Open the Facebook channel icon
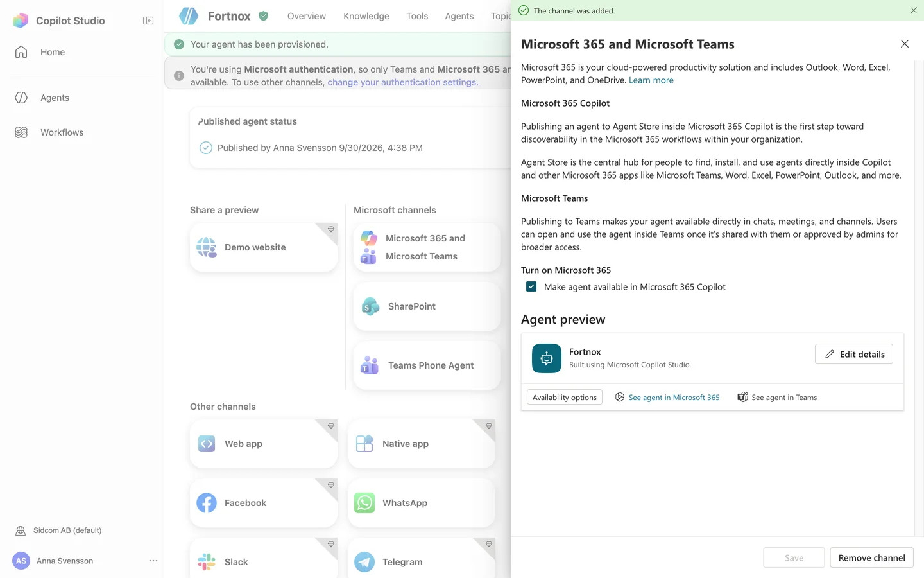 point(207,503)
